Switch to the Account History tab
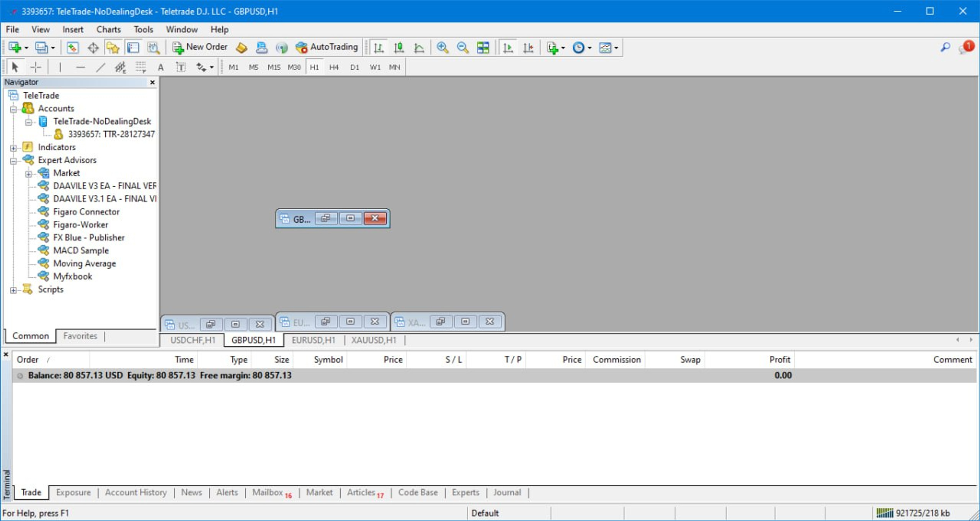Viewport: 980px width, 521px height. [136, 492]
